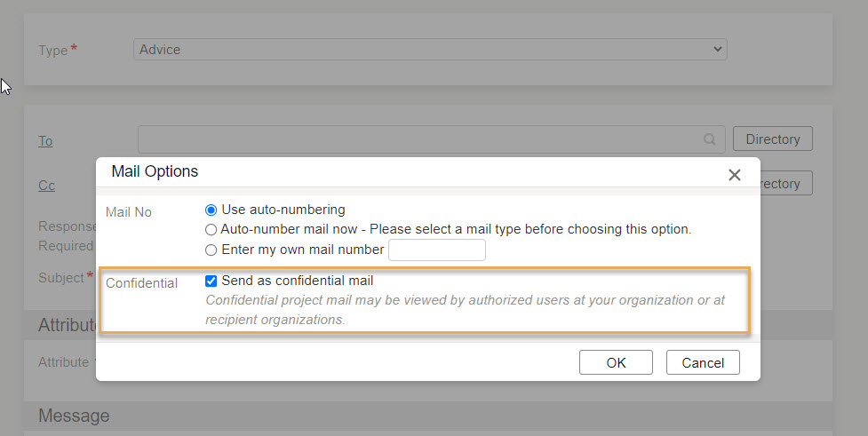Select Enter my own mail number radio

point(211,250)
